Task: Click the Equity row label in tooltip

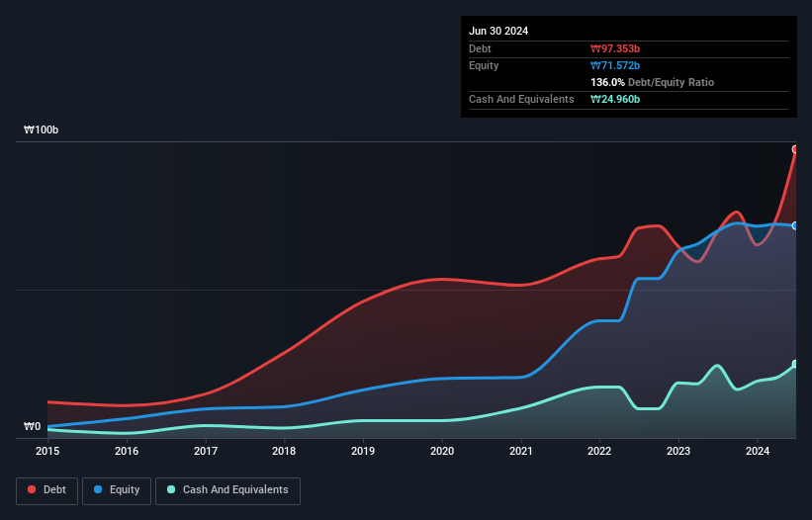Action: tap(484, 65)
